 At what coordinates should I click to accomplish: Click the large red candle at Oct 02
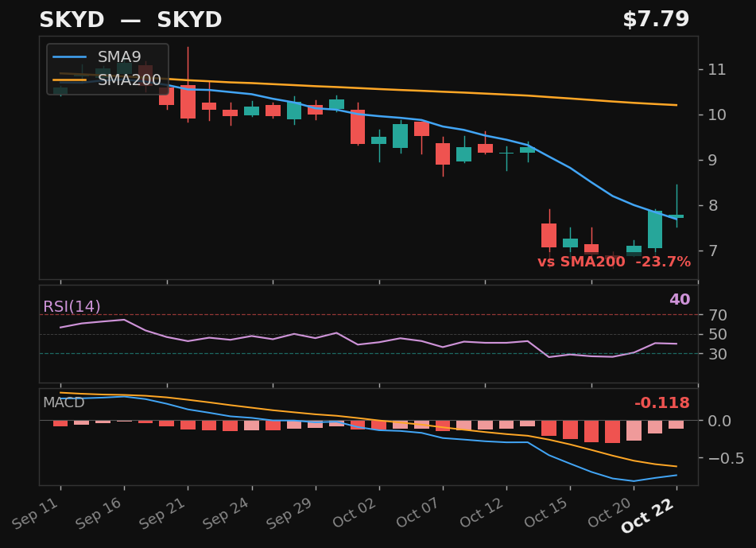358,127
